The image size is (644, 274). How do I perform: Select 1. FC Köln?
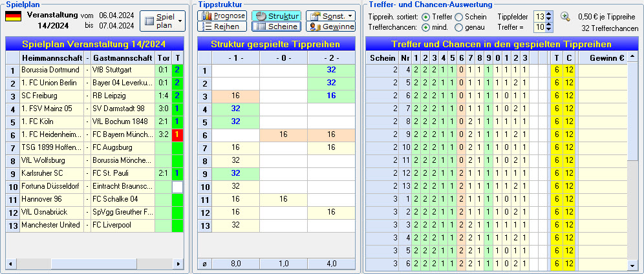51,121
